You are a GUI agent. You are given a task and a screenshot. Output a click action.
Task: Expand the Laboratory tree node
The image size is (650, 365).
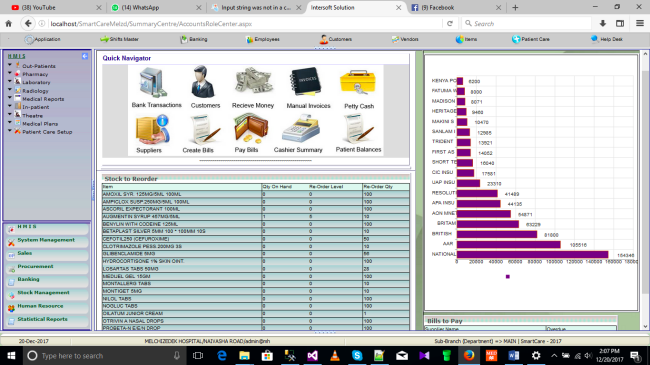10,81
